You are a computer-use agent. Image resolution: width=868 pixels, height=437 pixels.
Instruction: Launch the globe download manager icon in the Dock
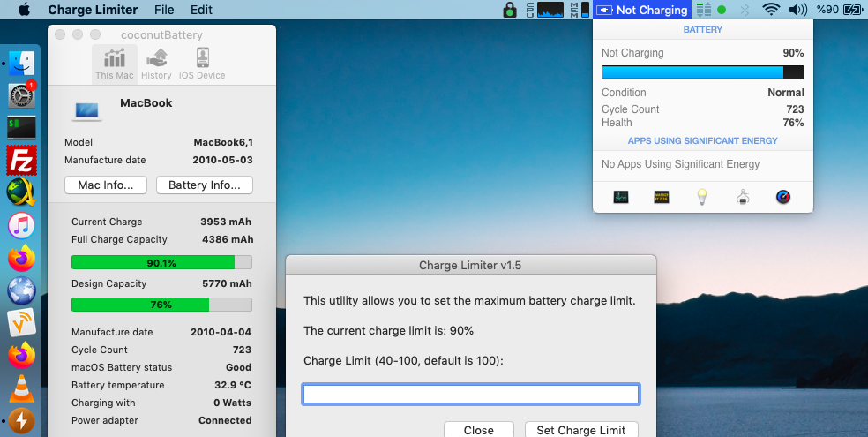21,192
